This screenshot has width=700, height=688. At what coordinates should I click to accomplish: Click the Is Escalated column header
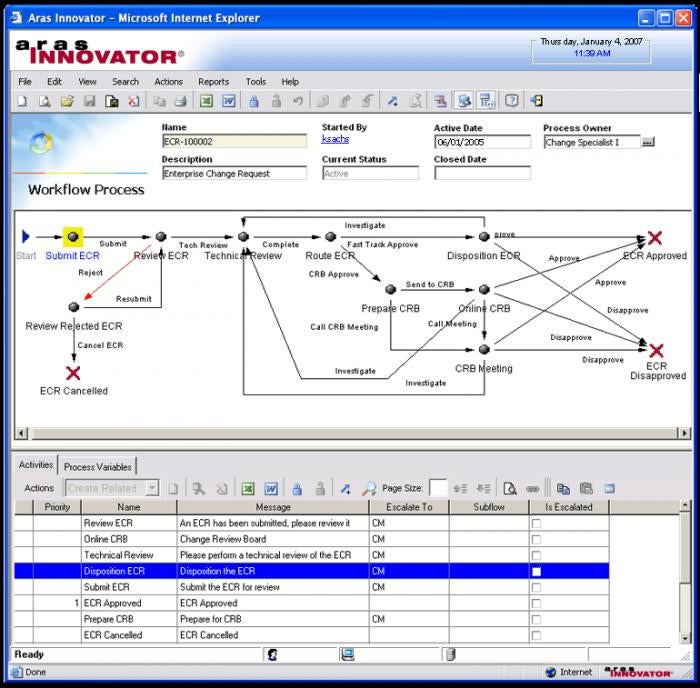(x=569, y=507)
